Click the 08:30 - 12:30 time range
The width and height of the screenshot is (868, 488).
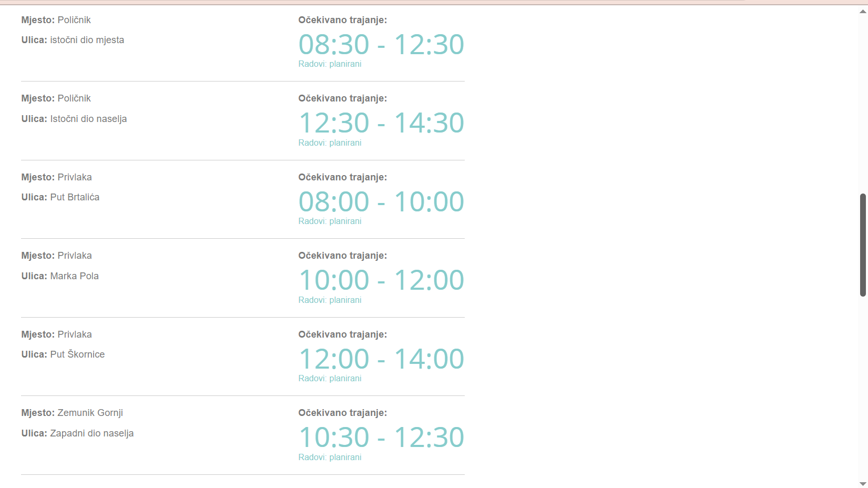[x=381, y=44]
